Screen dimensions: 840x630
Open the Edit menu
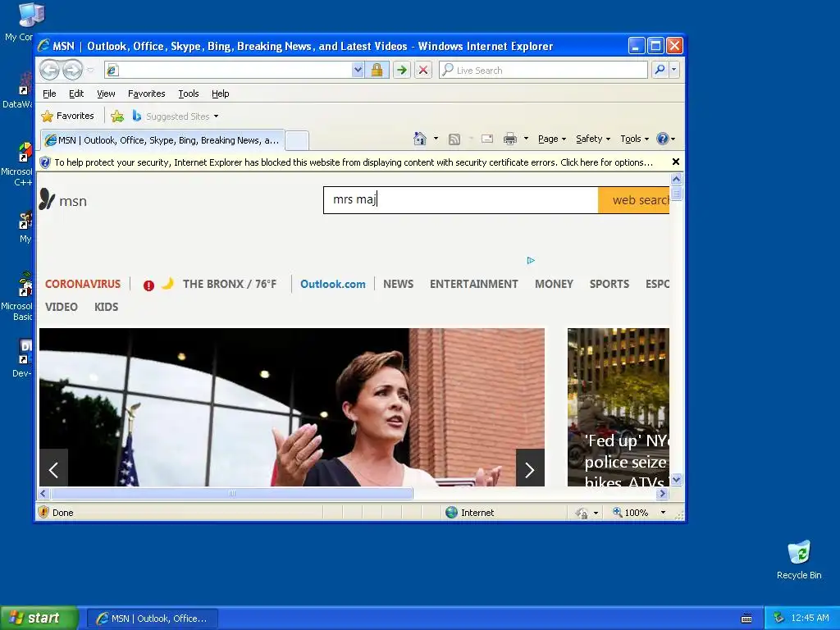click(76, 94)
